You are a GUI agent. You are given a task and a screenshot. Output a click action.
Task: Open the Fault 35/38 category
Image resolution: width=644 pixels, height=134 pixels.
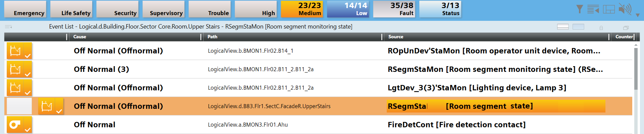point(394,9)
